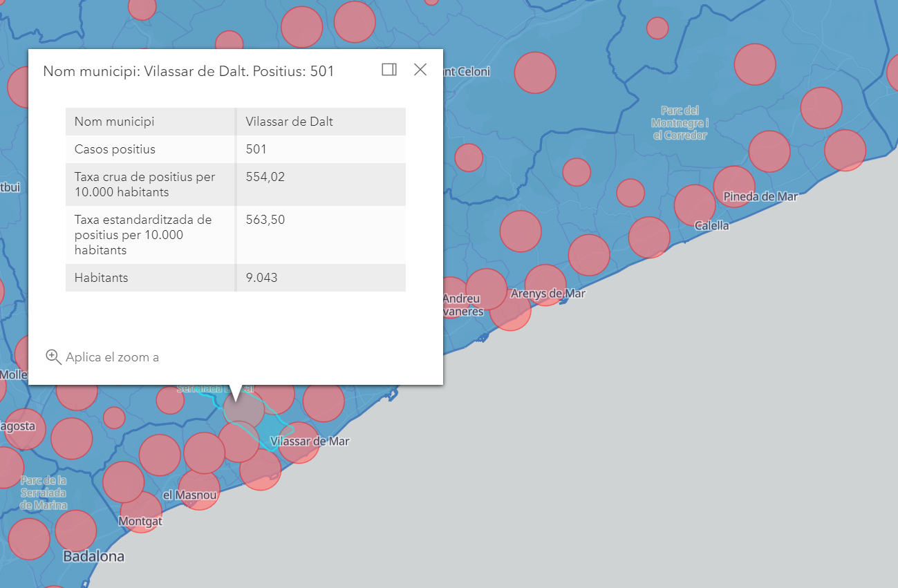Click the case circle on the Calella label
Image resolution: width=898 pixels, height=588 pixels.
click(695, 205)
